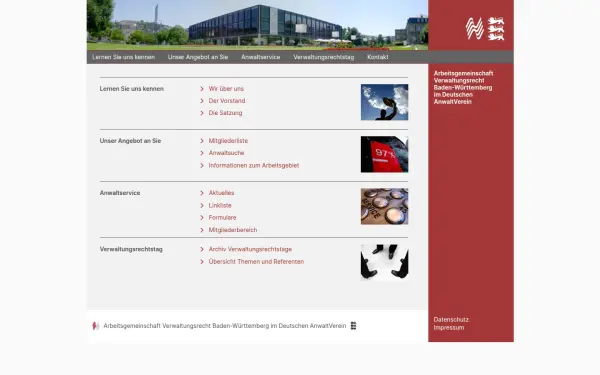Click the chevron next to Formulare
Screen dimensions: 600x375
pos(202,217)
